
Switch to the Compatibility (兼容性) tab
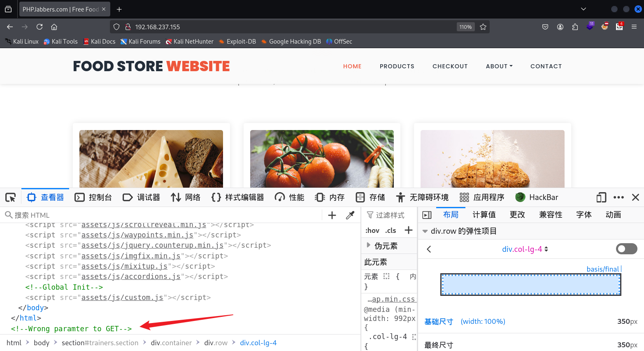click(551, 215)
